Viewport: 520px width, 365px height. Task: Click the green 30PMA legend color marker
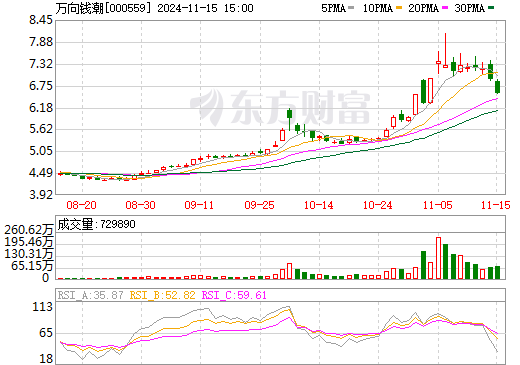(x=491, y=8)
